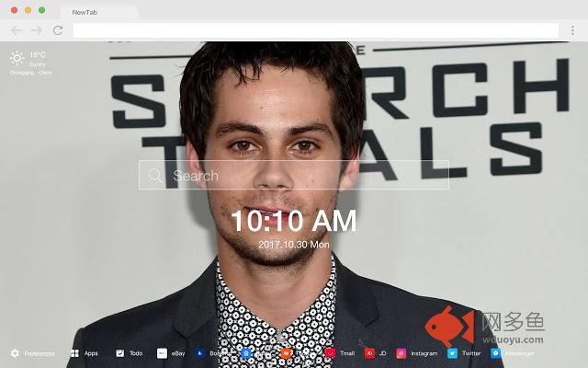Click the browser forward arrow
The width and height of the screenshot is (588, 368).
pyautogui.click(x=37, y=30)
